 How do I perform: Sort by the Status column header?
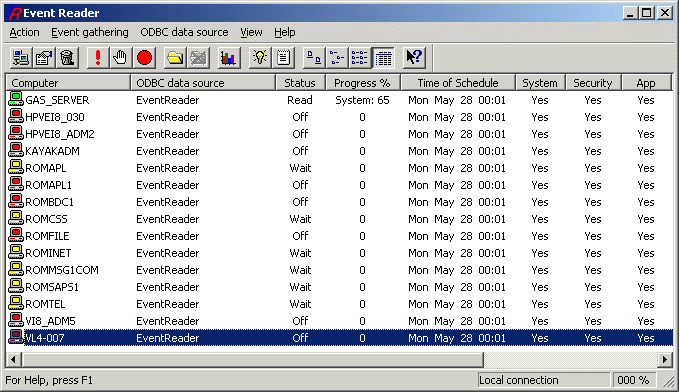point(300,83)
